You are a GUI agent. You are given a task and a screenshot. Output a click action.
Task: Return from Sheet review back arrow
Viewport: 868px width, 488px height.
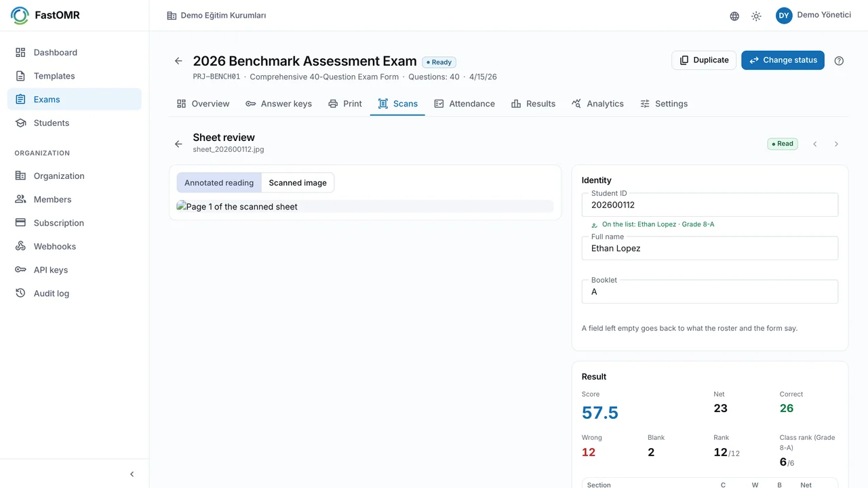tap(178, 144)
